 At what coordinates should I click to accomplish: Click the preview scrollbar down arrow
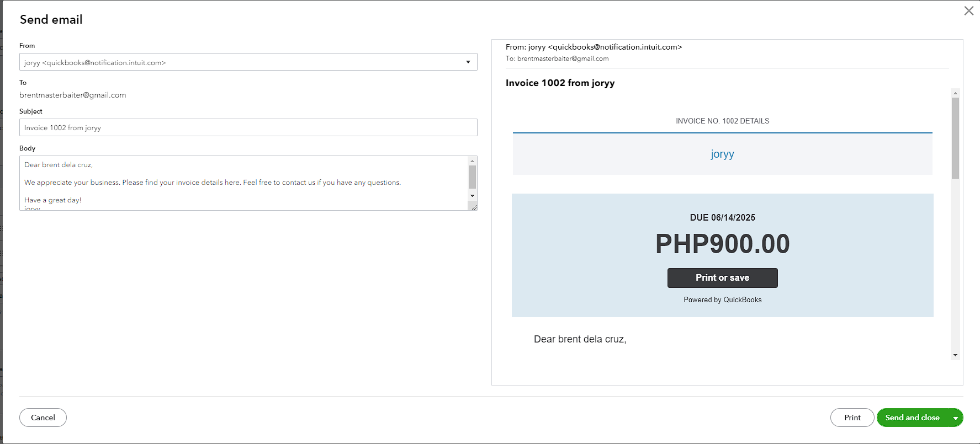click(955, 355)
